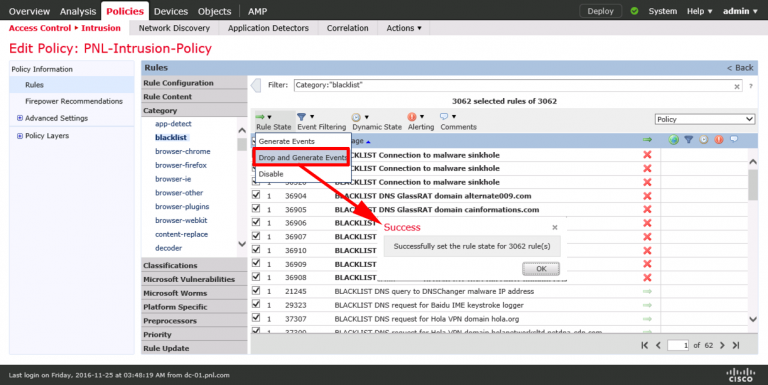Click red X state icon for rule 36904
The width and height of the screenshot is (768, 385).
pos(647,196)
